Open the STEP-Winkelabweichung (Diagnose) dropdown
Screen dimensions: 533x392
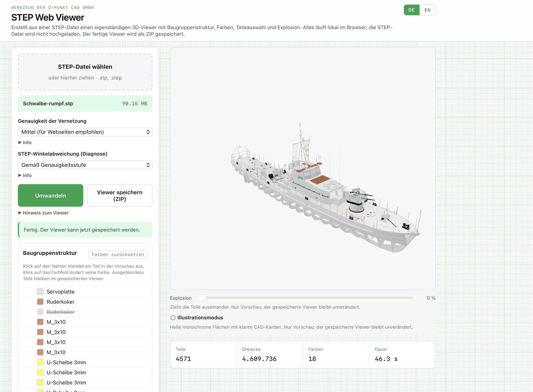coord(85,165)
